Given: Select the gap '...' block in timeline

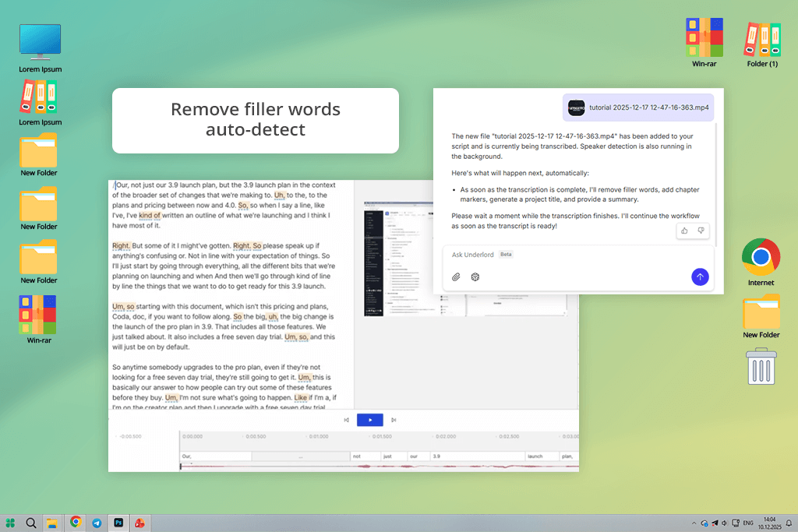Looking at the screenshot, I should point(301,456).
